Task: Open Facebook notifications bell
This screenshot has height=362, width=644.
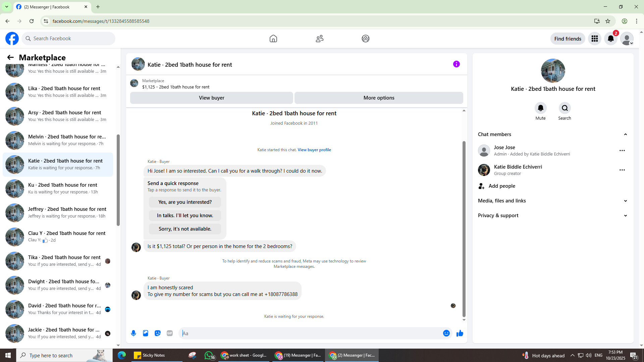Action: pos(610,39)
